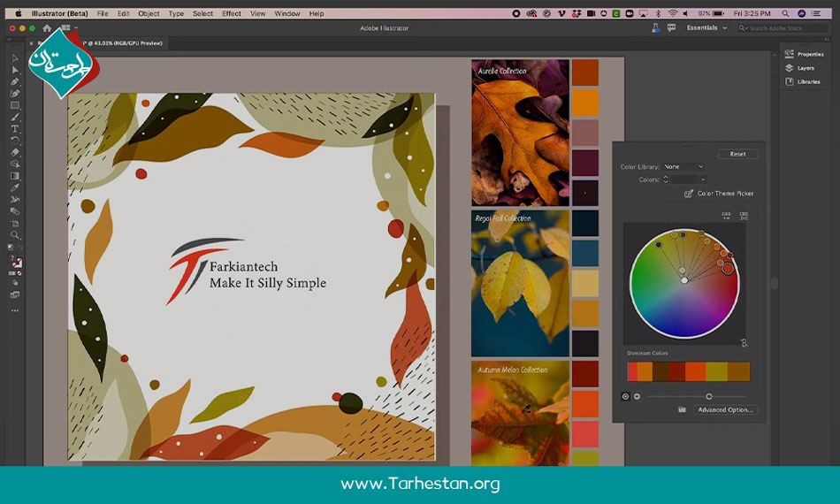This screenshot has width=840, height=504.
Task: Open the Effect menu
Action: coord(232,14)
